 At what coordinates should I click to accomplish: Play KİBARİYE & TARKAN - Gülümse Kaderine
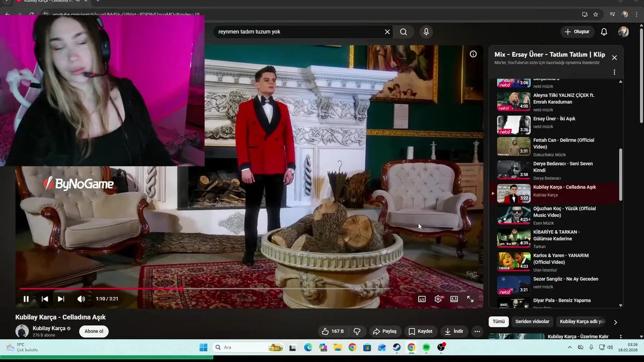pyautogui.click(x=553, y=239)
